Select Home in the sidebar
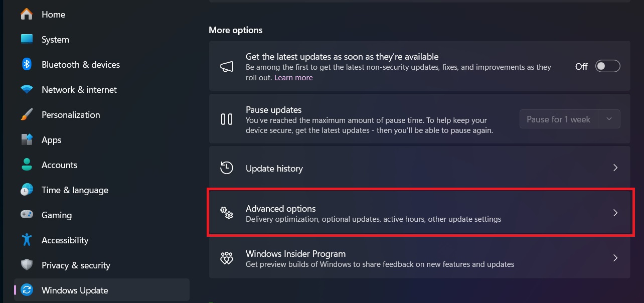 click(x=53, y=15)
